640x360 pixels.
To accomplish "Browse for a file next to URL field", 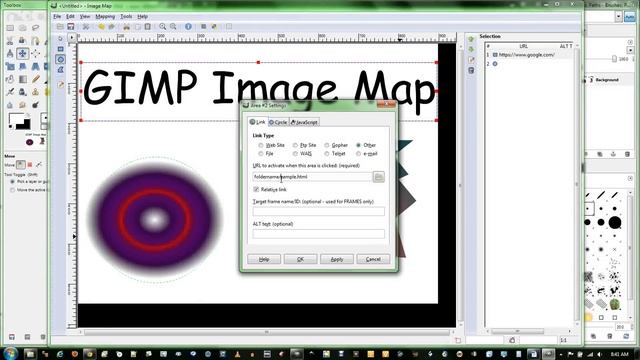I will 379,177.
